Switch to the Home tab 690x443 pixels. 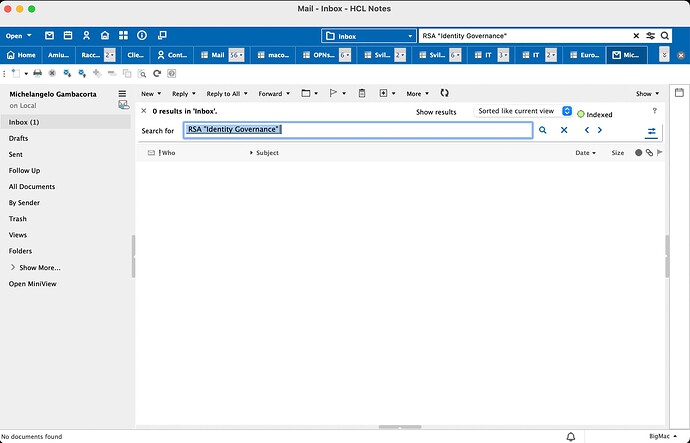point(21,55)
